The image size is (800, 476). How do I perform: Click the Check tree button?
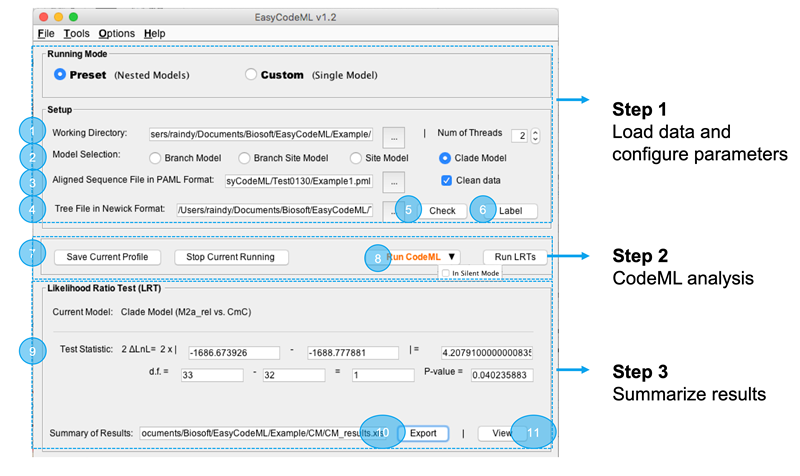coord(442,211)
